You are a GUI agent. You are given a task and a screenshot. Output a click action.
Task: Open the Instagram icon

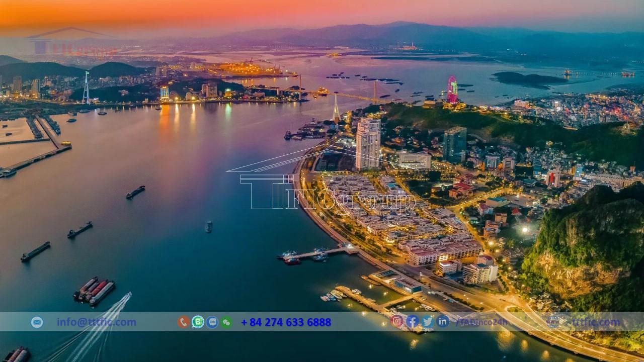[x=397, y=321]
